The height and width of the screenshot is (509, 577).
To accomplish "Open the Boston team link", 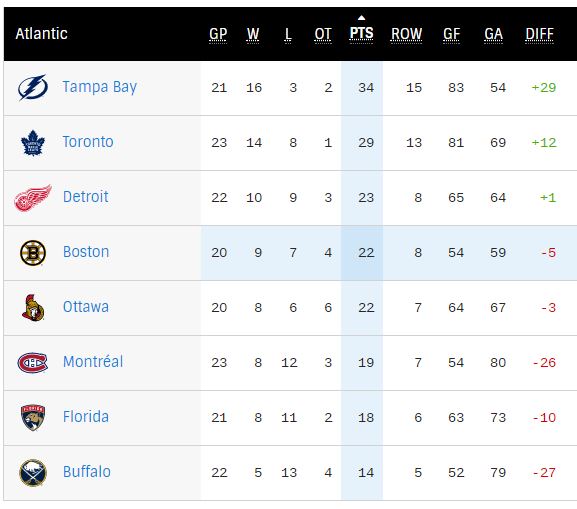I will (x=86, y=252).
